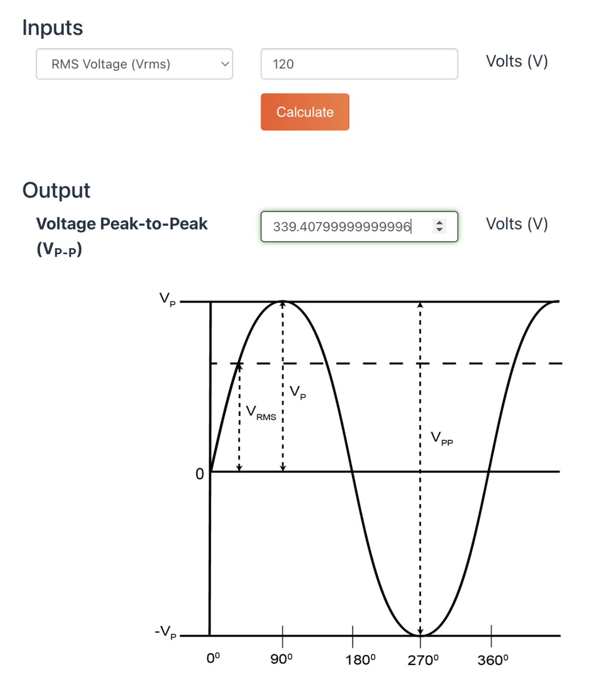Click the chevron arrow in the voltage type selector

click(x=224, y=64)
